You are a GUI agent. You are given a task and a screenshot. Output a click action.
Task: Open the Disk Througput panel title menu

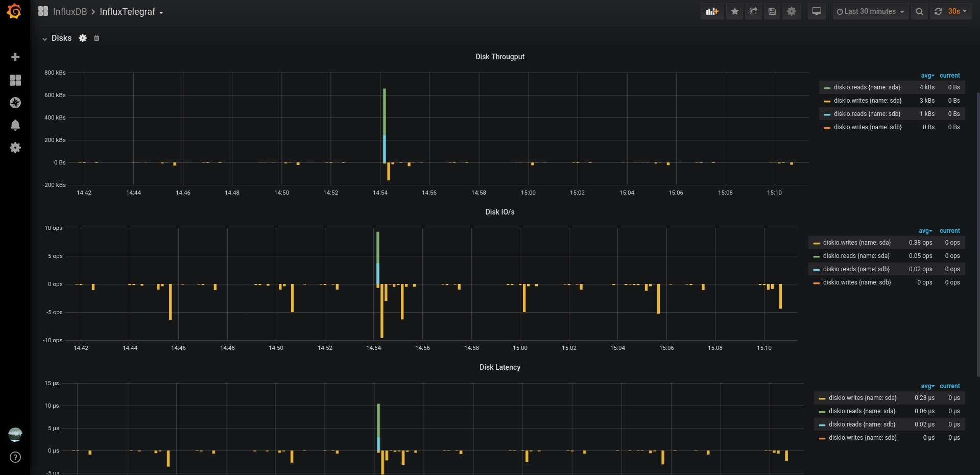[x=500, y=57]
